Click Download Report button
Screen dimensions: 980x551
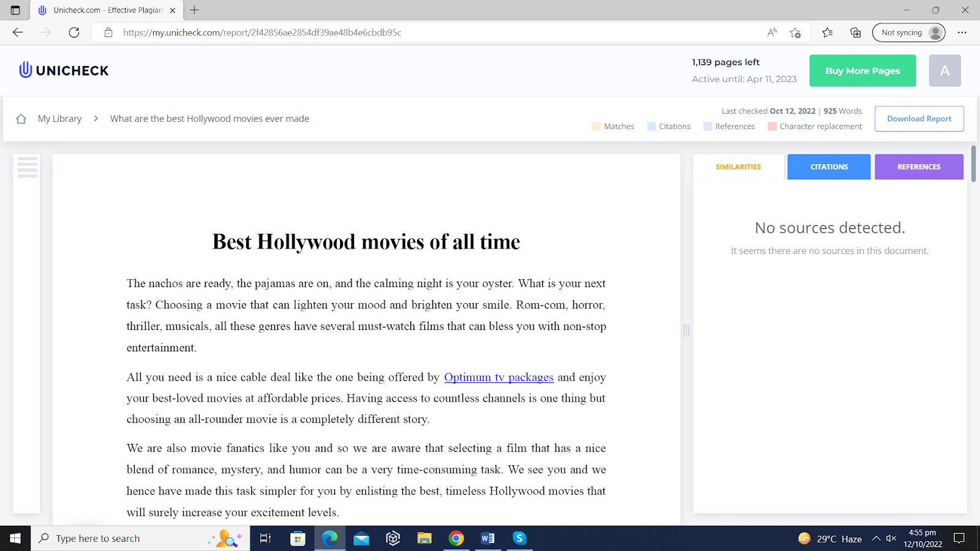[919, 119]
